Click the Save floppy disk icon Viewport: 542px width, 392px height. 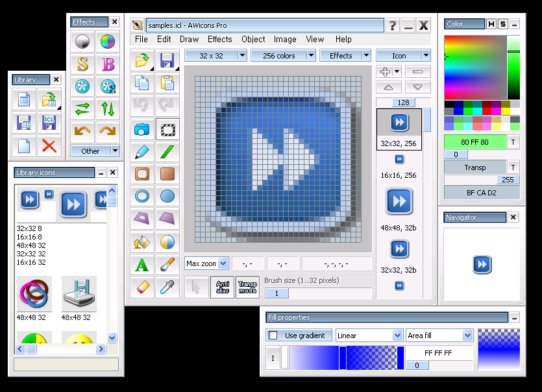[x=167, y=61]
